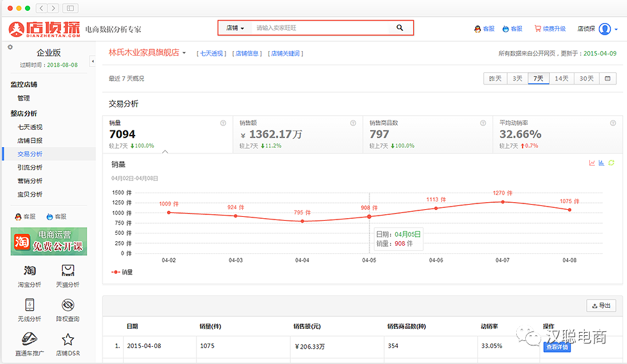Screen dimensions: 627x364
Task: Click the 导出 export button
Action: tap(601, 306)
